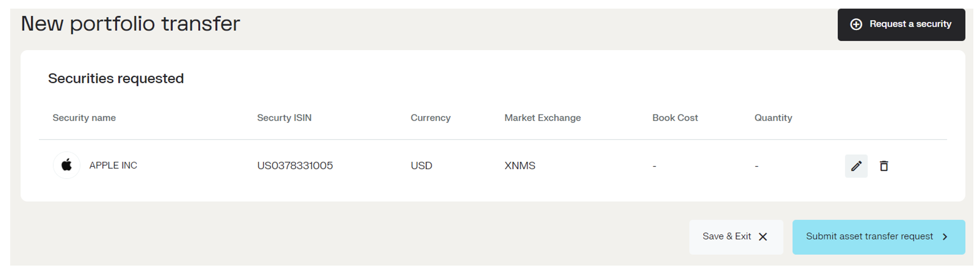
Task: Click Save & Exit button
Action: pyautogui.click(x=736, y=237)
